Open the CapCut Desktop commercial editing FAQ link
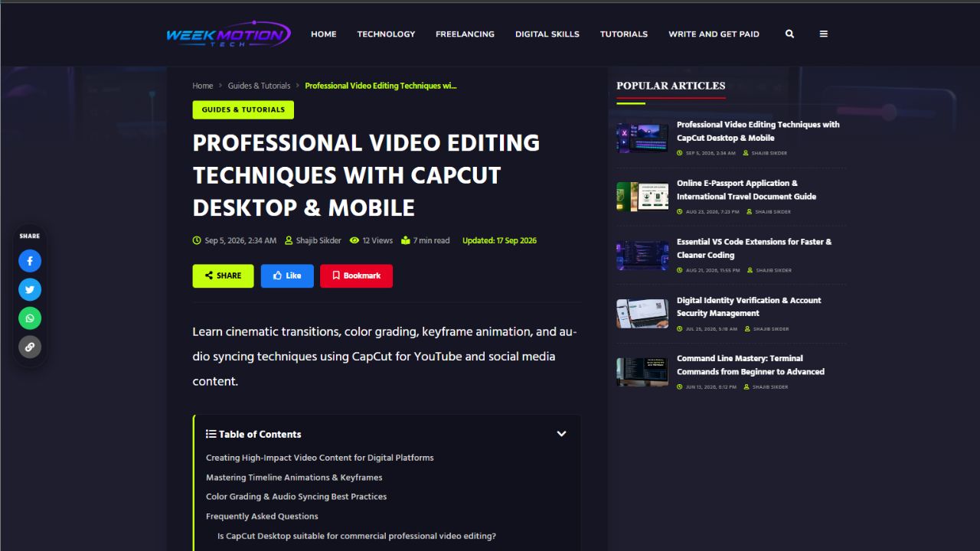980x551 pixels. coord(357,536)
